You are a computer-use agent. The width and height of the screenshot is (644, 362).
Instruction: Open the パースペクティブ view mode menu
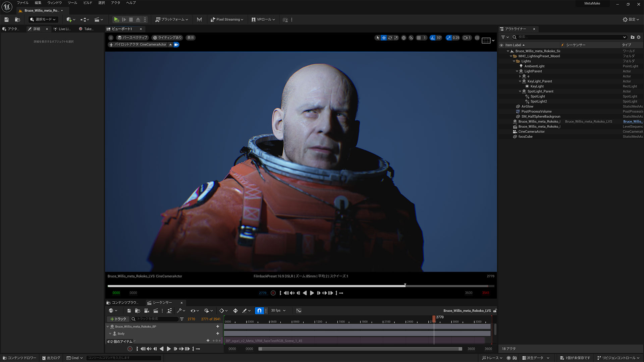click(x=132, y=38)
